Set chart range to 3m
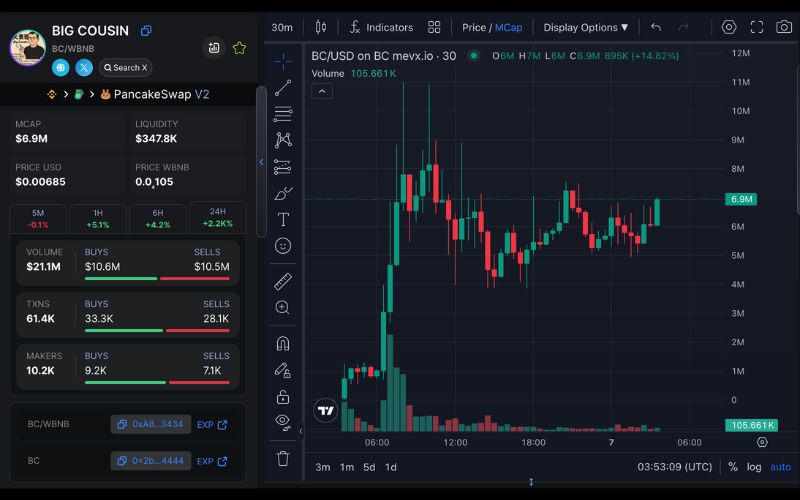800x500 pixels. 322,467
